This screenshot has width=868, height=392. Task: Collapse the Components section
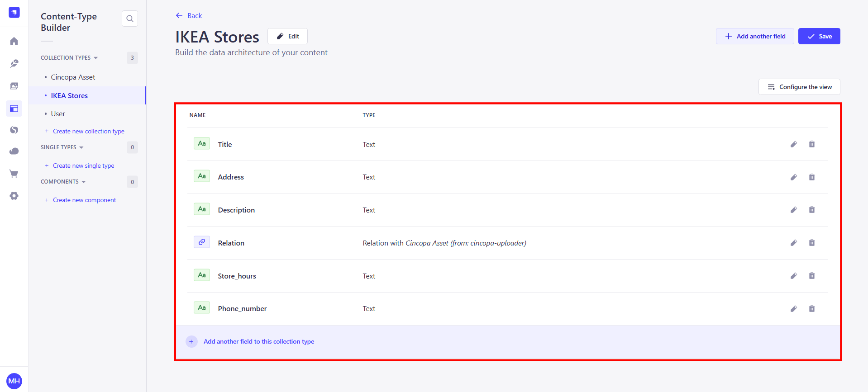pos(63,182)
